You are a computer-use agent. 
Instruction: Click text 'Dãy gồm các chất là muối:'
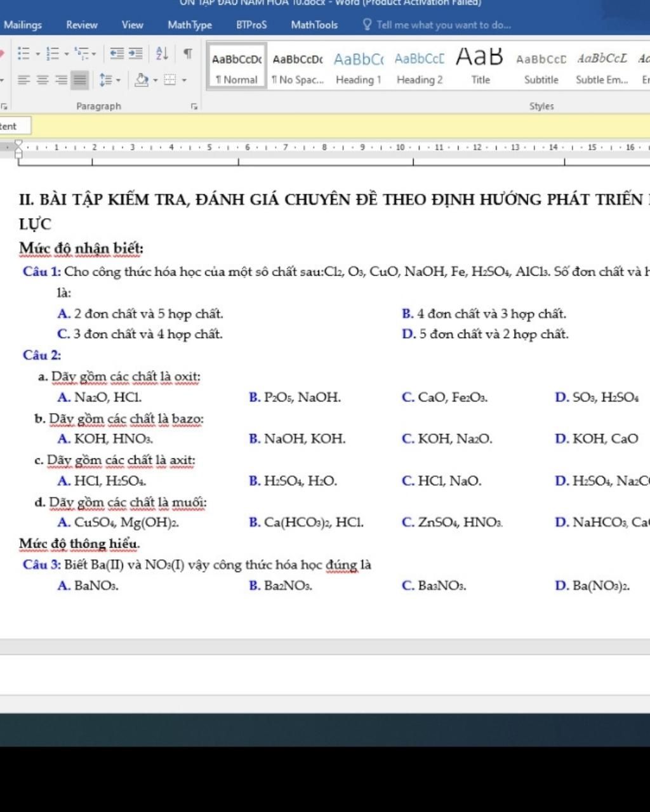tap(128, 502)
